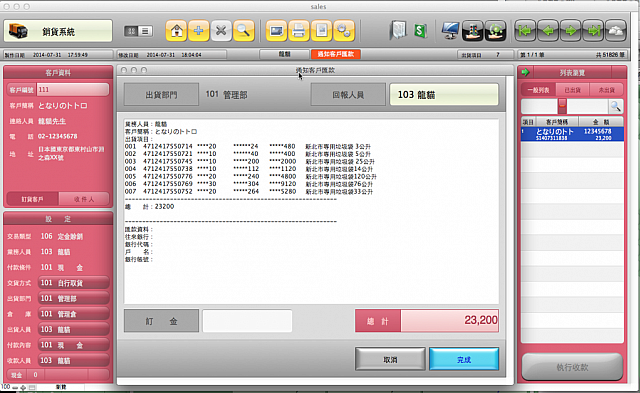Click the line 001 4712417550714 in message

(x=248, y=146)
